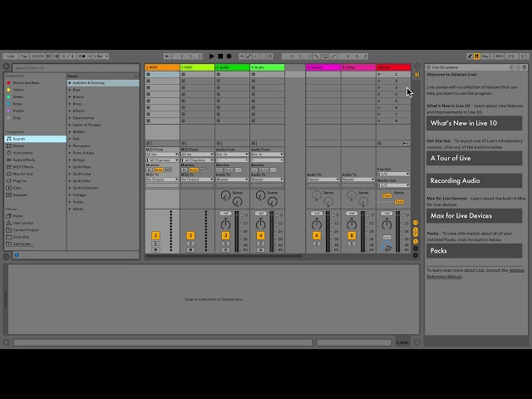
Task: Toggle Return A track activator
Action: (x=317, y=235)
